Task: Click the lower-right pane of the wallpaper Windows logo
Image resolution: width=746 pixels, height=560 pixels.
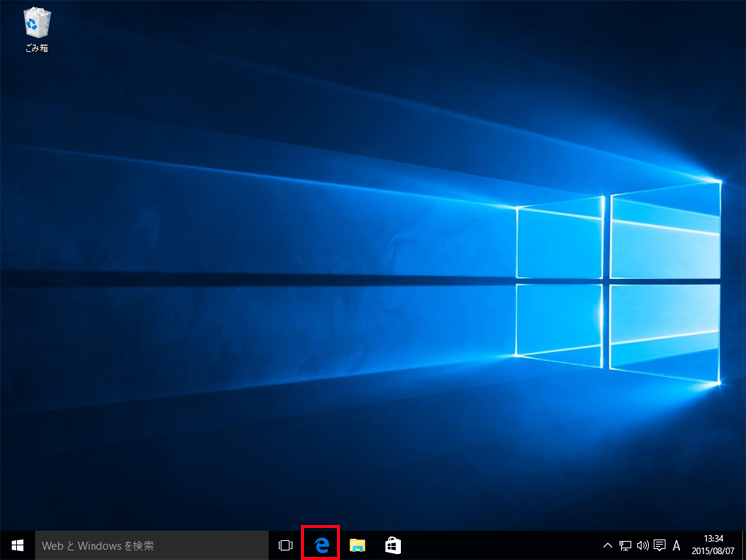Action: coord(664,326)
